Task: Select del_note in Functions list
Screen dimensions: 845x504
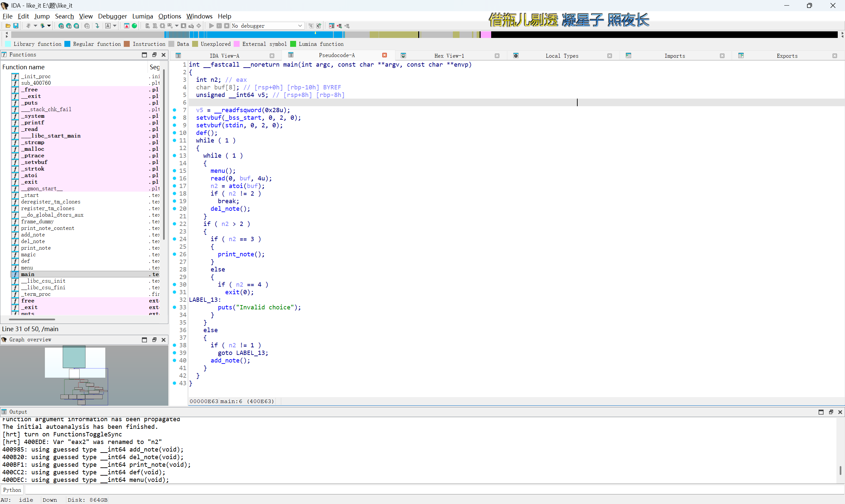Action: (33, 241)
